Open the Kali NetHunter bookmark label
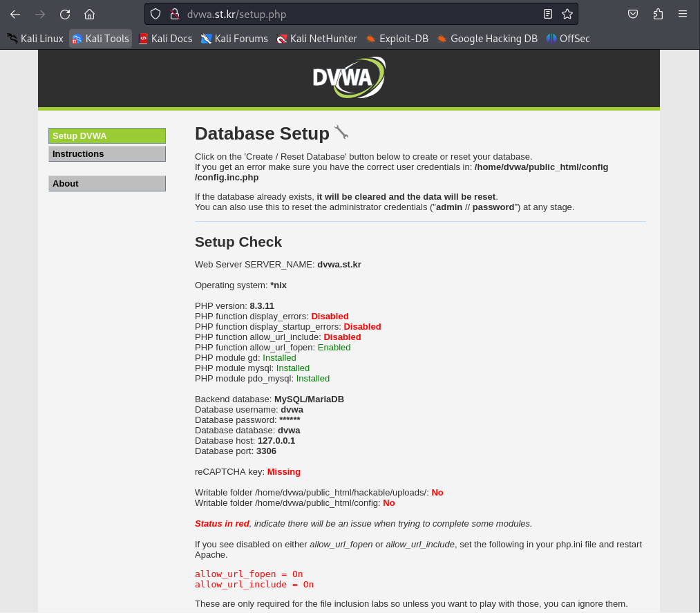 (323, 39)
